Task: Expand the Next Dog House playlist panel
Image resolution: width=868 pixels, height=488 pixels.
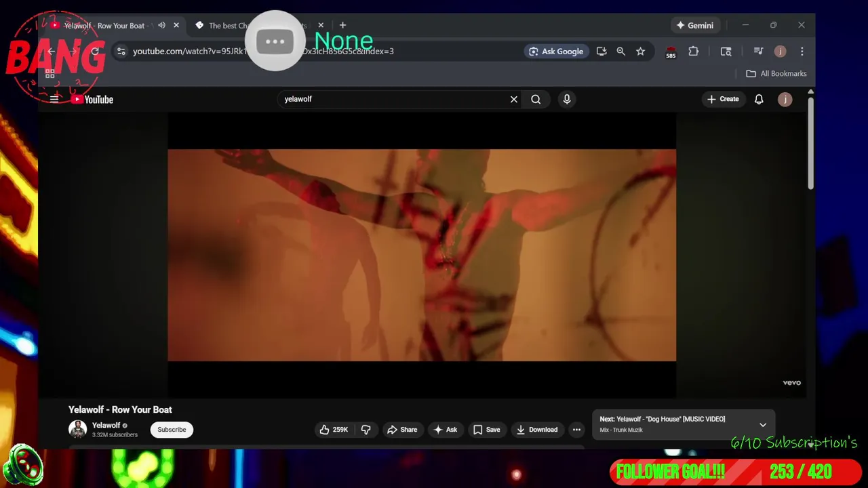Action: click(763, 425)
